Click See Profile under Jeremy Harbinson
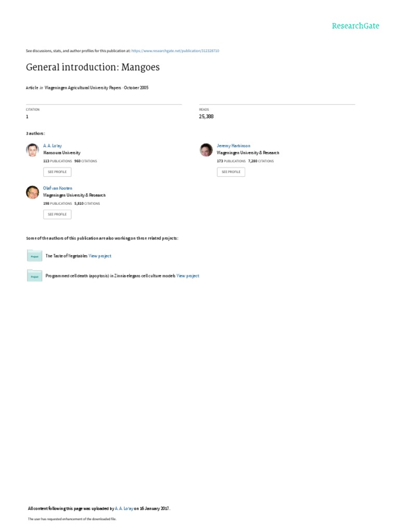 pyautogui.click(x=231, y=172)
